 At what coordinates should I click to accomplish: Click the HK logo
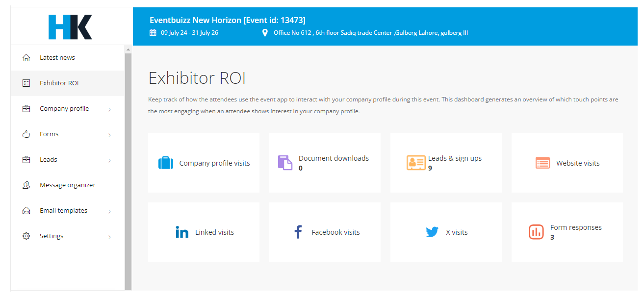point(70,27)
